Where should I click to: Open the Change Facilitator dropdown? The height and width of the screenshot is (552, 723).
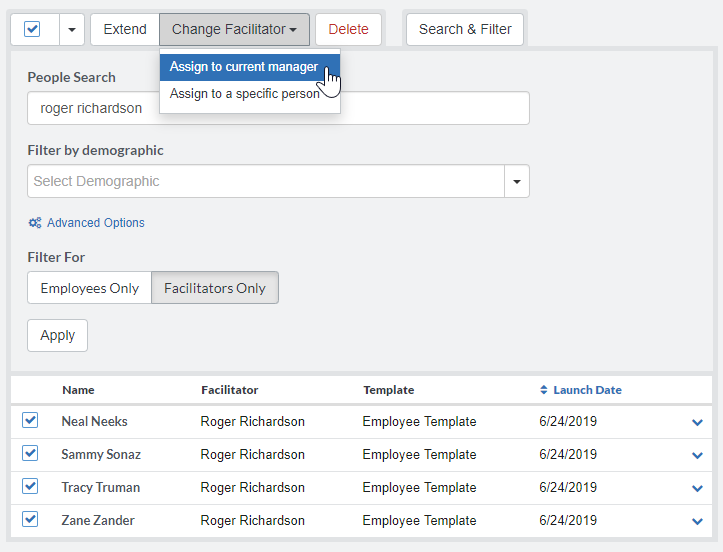[234, 30]
